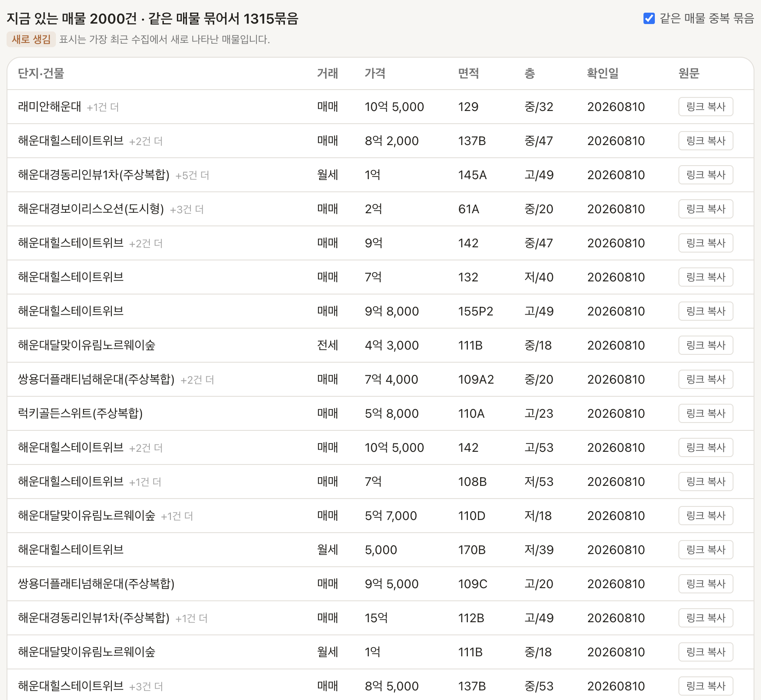Click 링크 복사 in the 8억 5,000 row
Screen dimensions: 761x700
coord(706,686)
